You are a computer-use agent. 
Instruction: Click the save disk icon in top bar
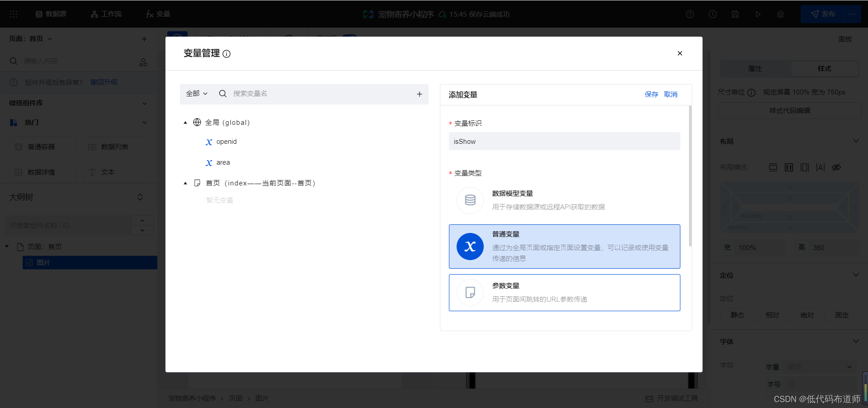tap(735, 14)
